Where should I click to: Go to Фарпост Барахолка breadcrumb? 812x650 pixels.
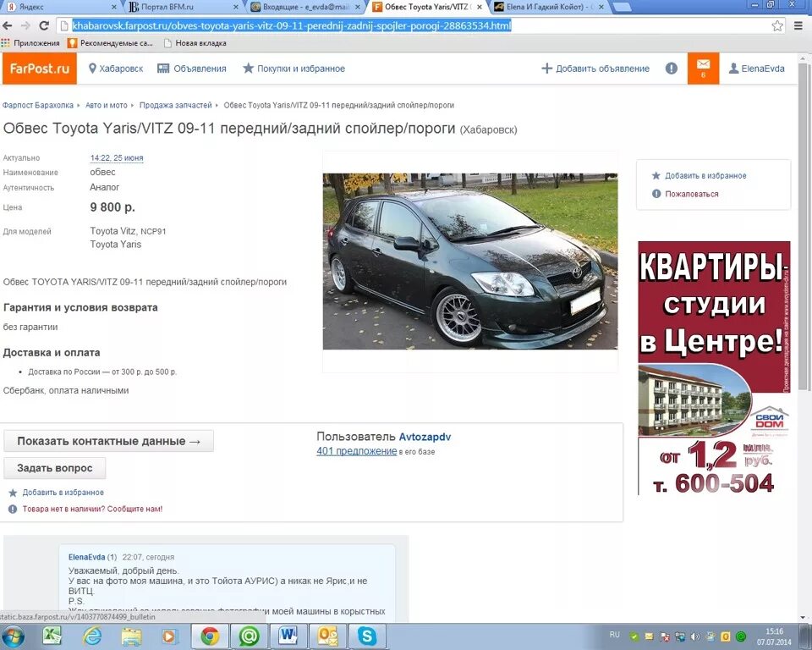[x=38, y=105]
